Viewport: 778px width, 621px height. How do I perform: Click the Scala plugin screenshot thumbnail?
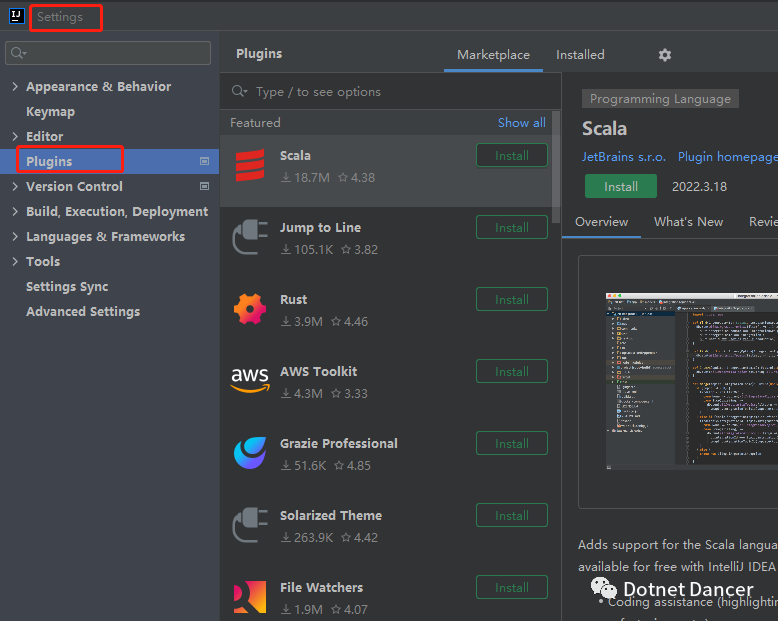click(692, 380)
